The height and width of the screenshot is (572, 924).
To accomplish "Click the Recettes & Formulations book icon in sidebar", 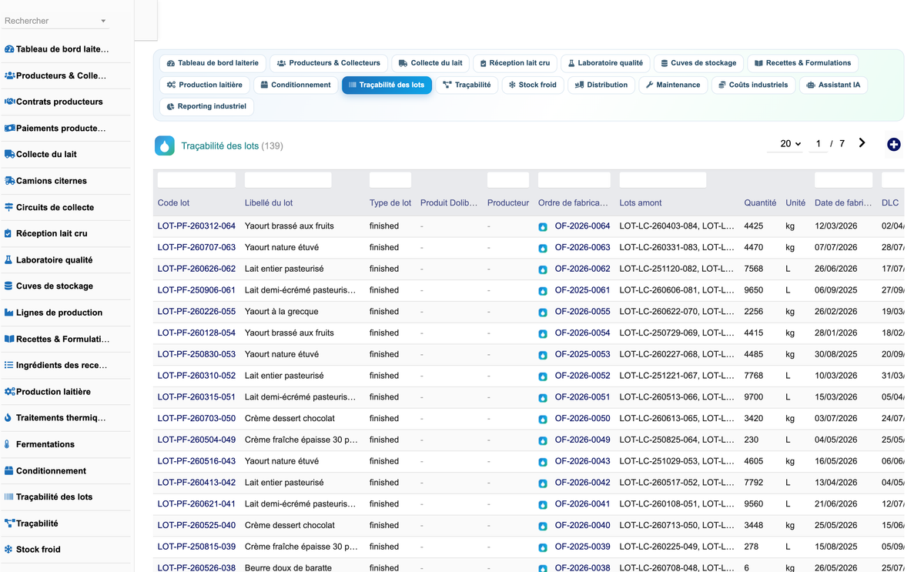I will coord(9,339).
